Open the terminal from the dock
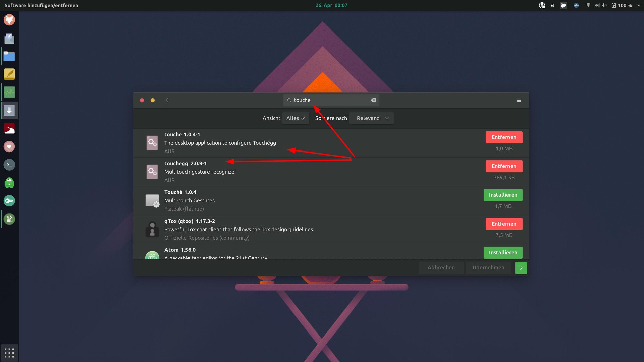The image size is (644, 362). click(x=9, y=165)
